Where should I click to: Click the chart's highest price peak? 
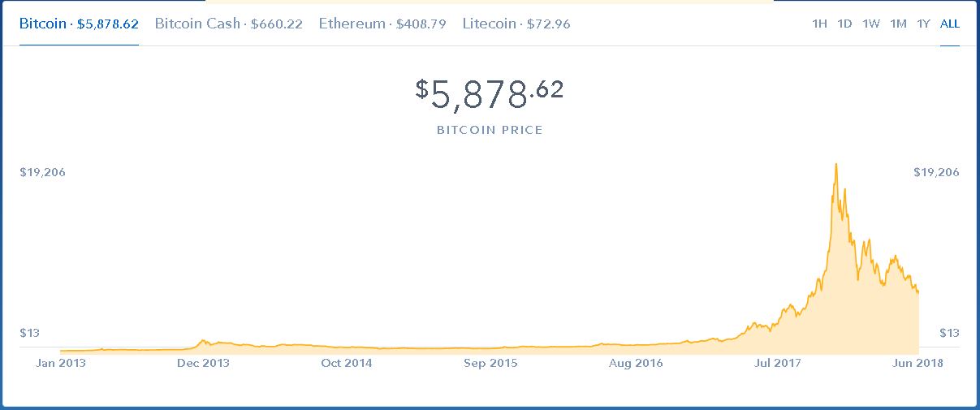(x=836, y=165)
